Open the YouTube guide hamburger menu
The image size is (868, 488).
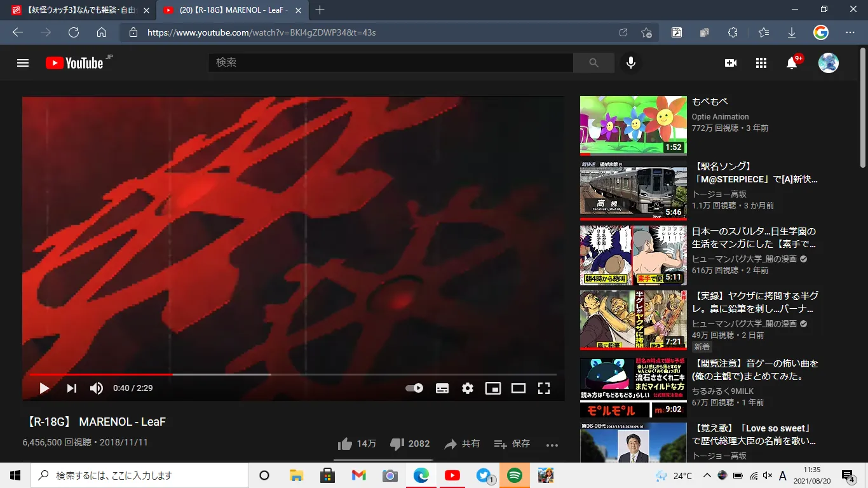(x=23, y=63)
